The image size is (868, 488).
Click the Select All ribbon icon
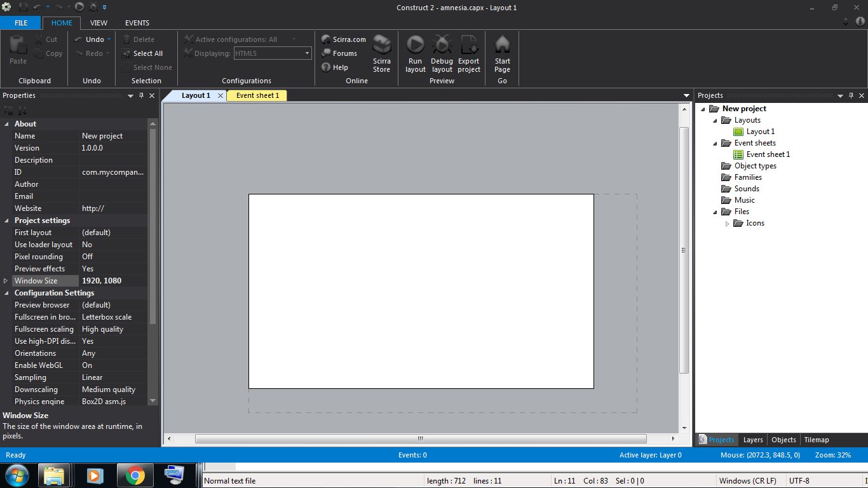[x=126, y=53]
